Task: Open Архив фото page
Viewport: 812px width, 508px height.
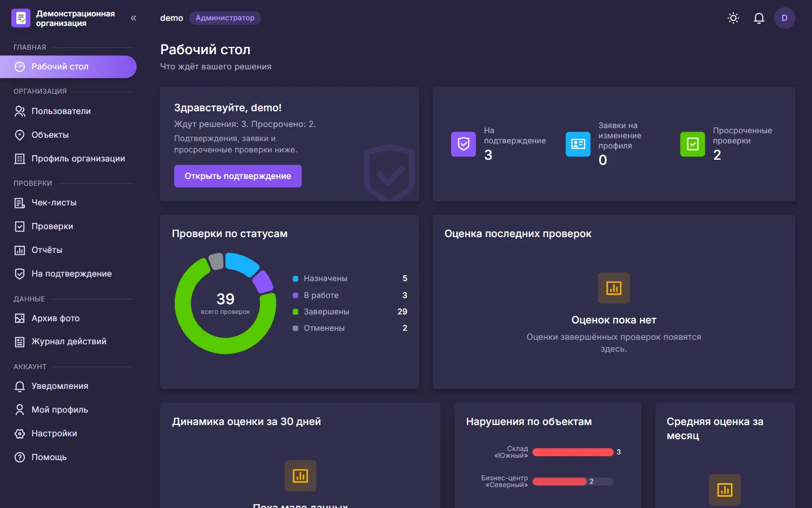Action: (x=68, y=318)
